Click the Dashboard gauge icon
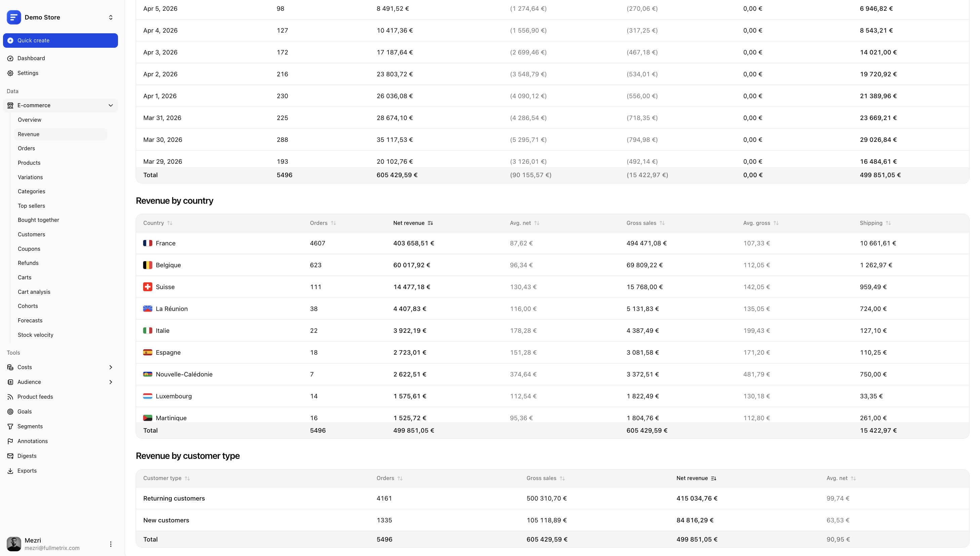Image resolution: width=980 pixels, height=556 pixels. tap(10, 58)
